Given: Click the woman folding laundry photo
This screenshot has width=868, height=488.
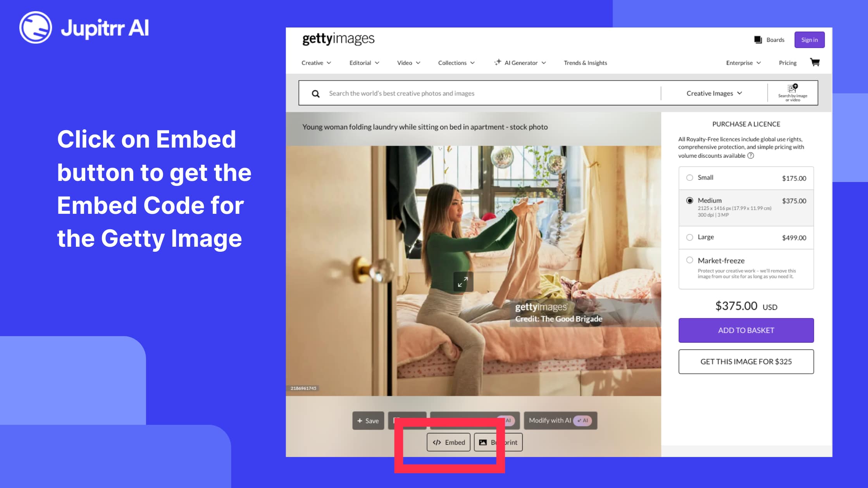Looking at the screenshot, I should [x=473, y=271].
